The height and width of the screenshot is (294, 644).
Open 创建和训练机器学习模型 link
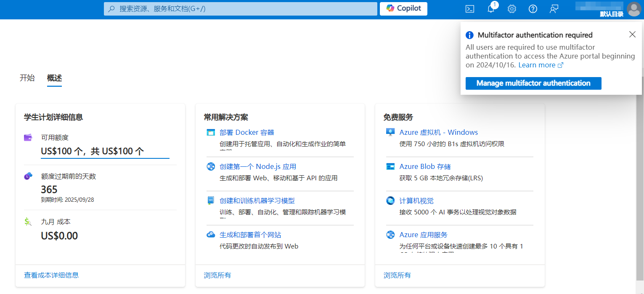[x=257, y=200]
